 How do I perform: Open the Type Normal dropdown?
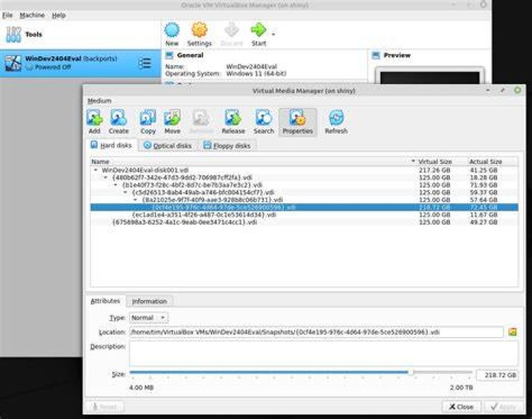click(149, 318)
